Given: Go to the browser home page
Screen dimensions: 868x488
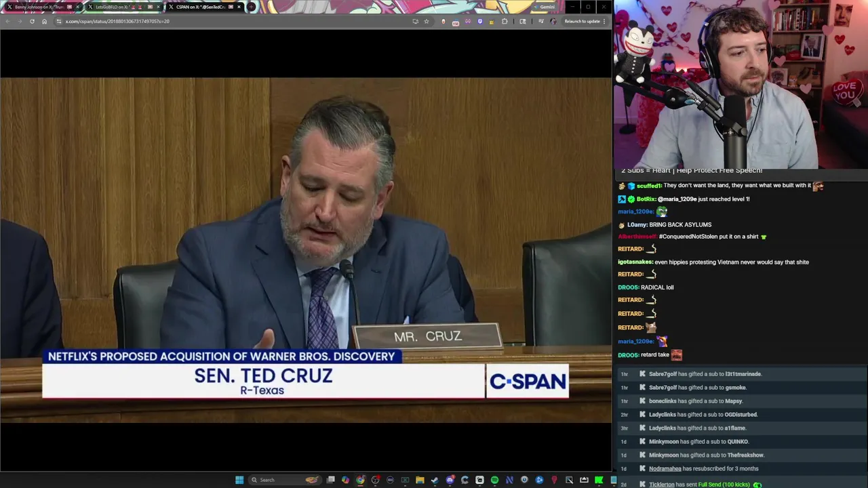Looking at the screenshot, I should (x=44, y=21).
